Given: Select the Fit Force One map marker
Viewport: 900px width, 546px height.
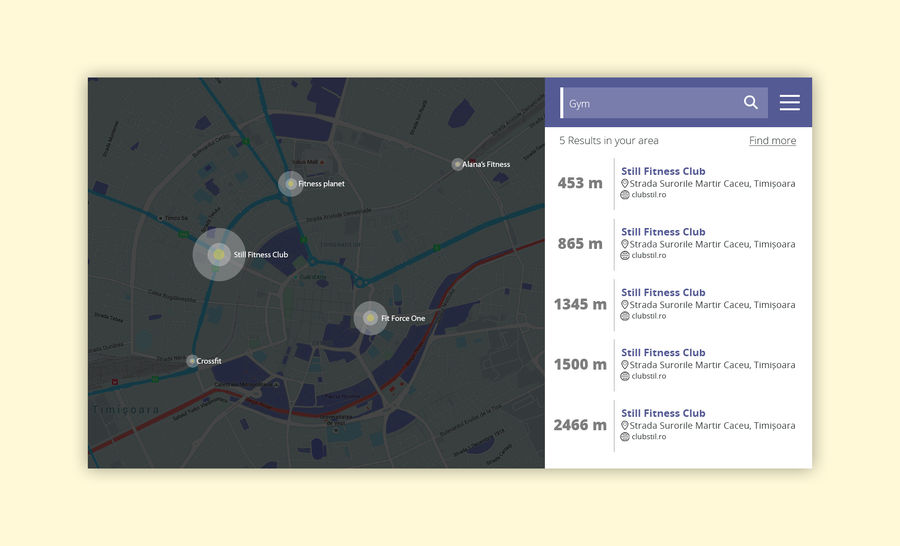Looking at the screenshot, I should tap(370, 318).
